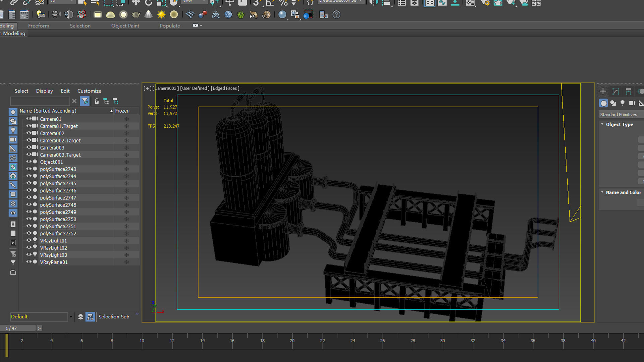The width and height of the screenshot is (644, 362).
Task: Click the question mark help icon
Action: 336,15
